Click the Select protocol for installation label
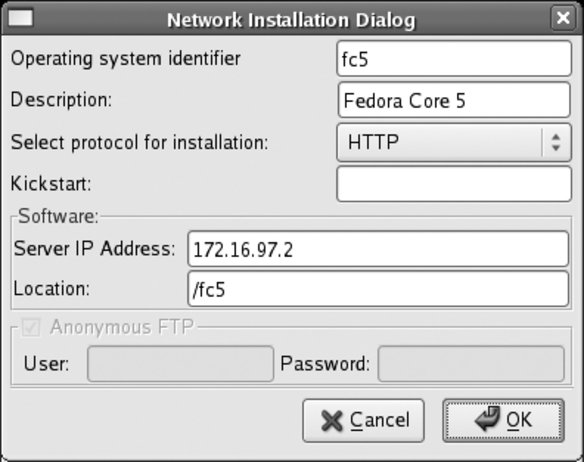584x462 pixels. (140, 143)
